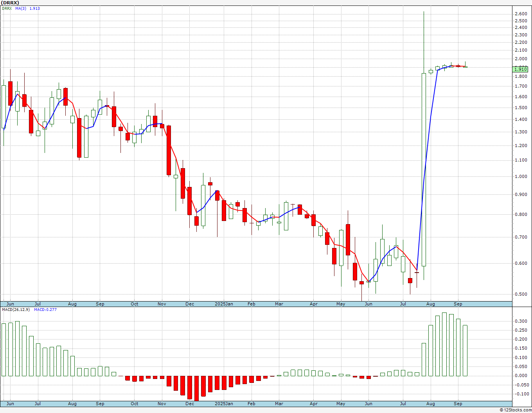Select May on the price chart date axis
The image size is (532, 413).
coord(341,304)
